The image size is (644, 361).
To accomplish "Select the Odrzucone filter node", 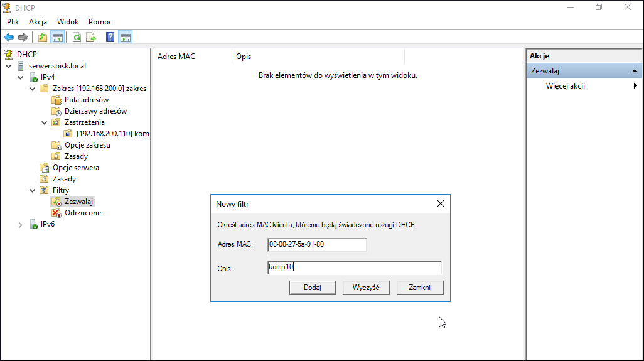I will click(83, 213).
